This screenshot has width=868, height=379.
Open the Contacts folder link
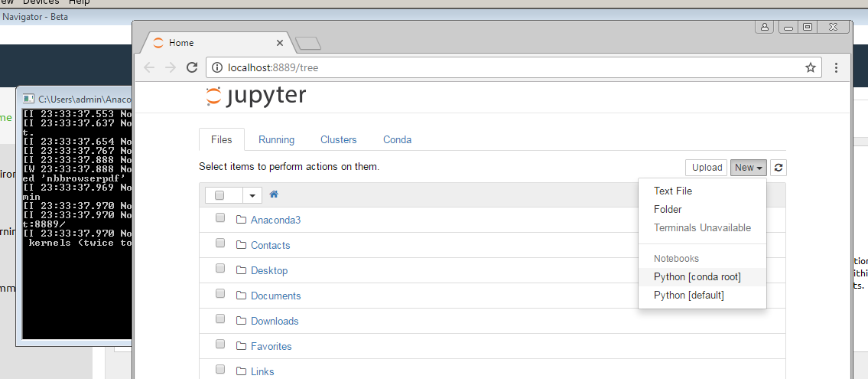pos(270,246)
